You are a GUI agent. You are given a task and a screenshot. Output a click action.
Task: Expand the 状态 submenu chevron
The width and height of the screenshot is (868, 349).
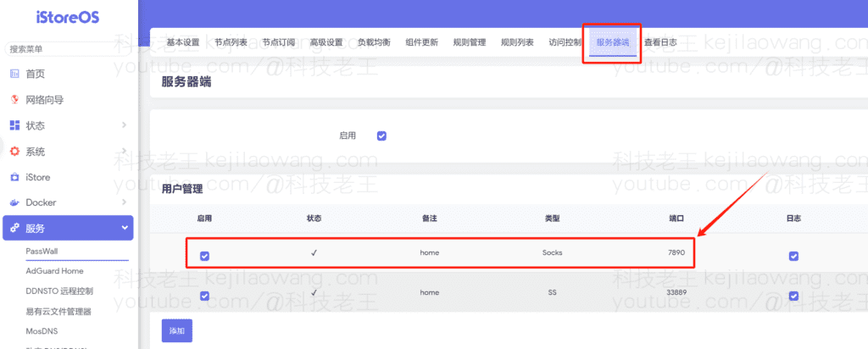pos(125,125)
